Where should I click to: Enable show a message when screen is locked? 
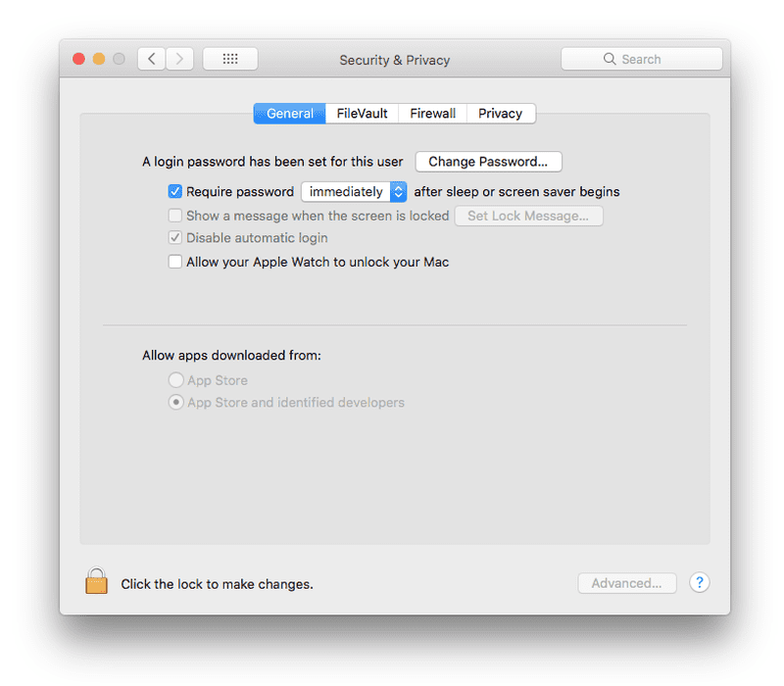point(174,215)
